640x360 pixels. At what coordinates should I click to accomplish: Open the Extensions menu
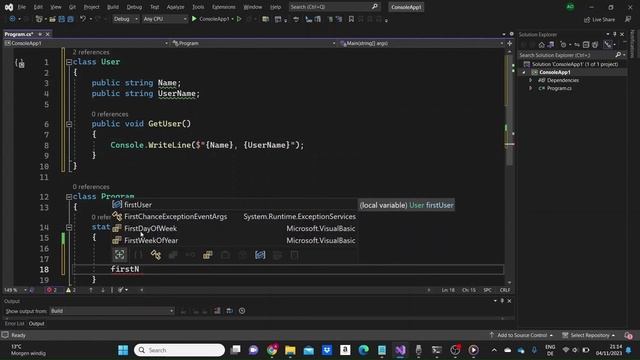(224, 7)
